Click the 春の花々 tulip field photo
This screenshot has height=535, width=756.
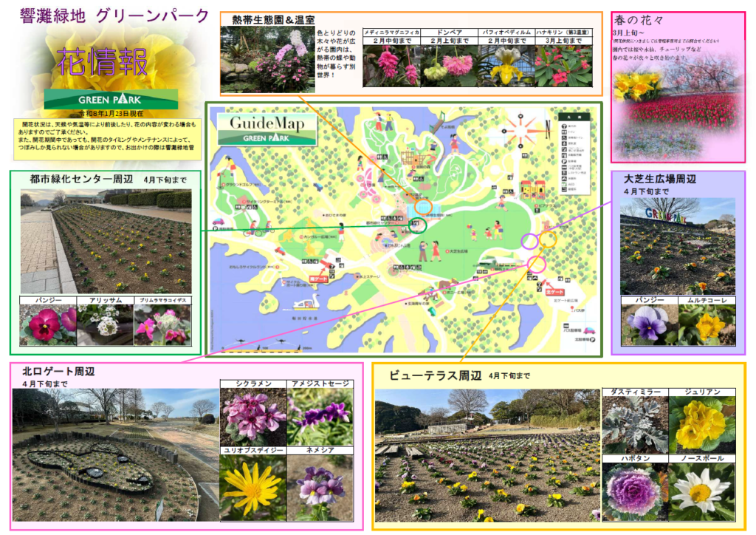click(x=677, y=103)
